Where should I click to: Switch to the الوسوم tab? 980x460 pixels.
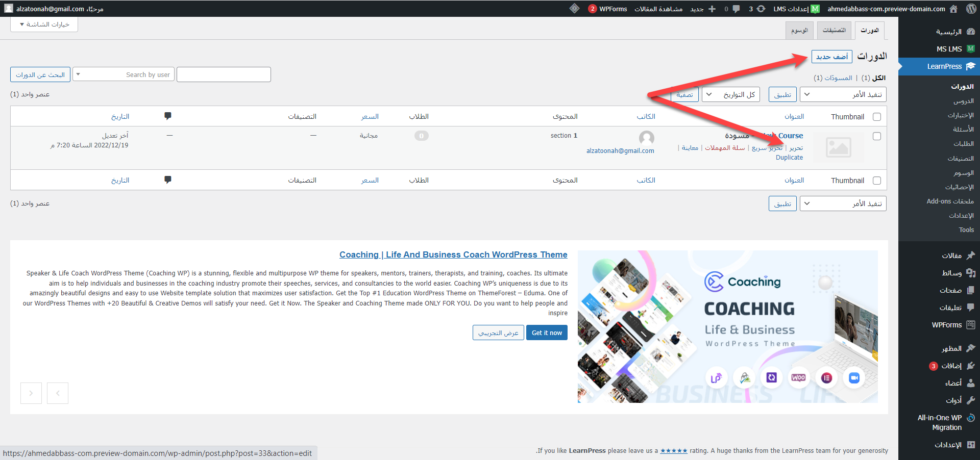click(799, 31)
